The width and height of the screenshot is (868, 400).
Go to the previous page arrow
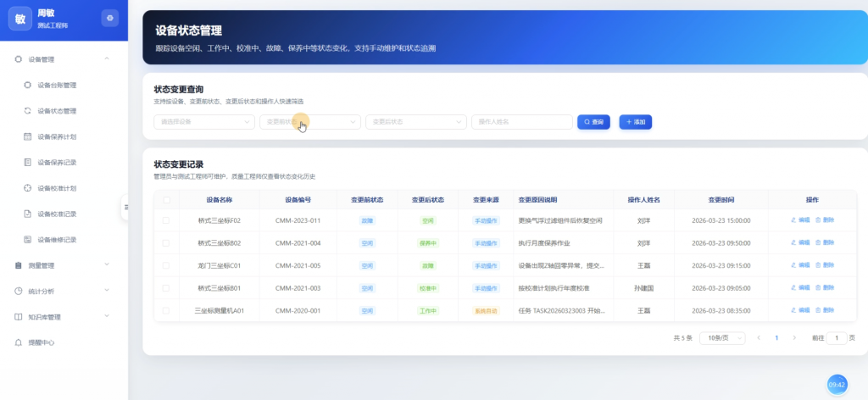pyautogui.click(x=759, y=337)
